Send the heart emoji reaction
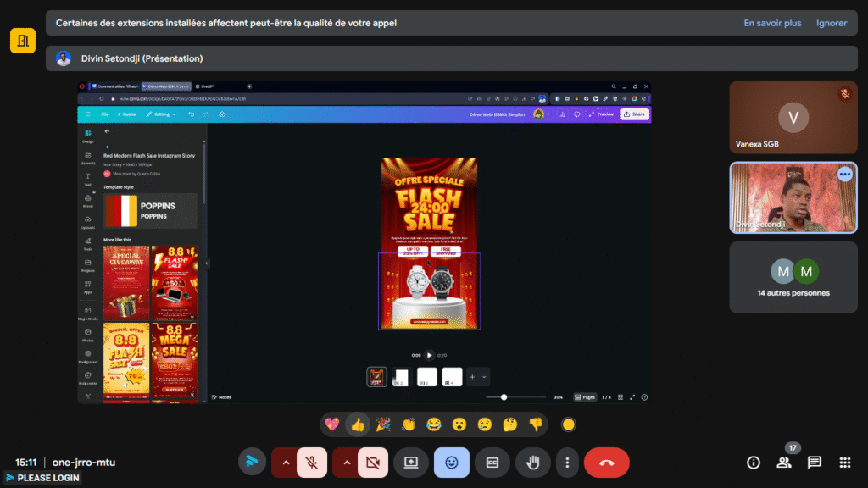 [x=333, y=424]
